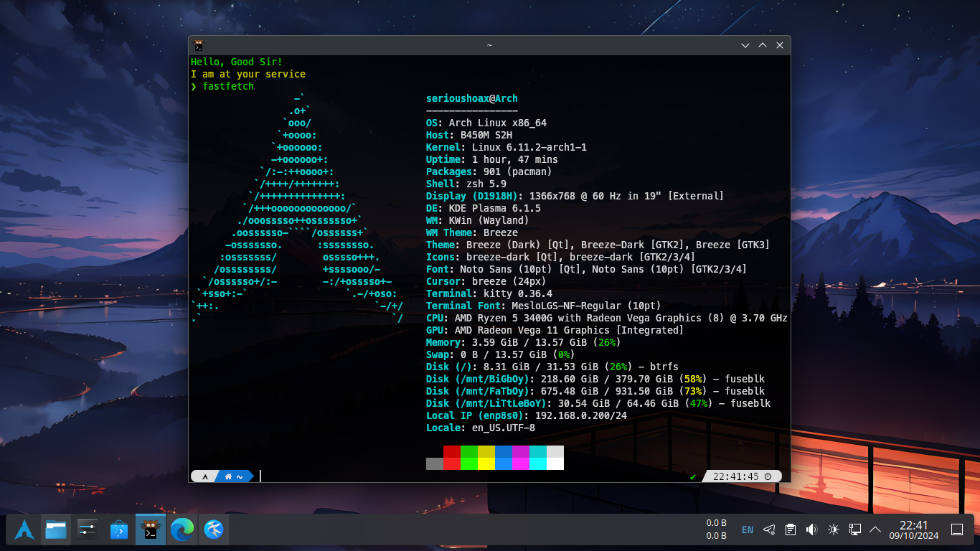This screenshot has width=980, height=551.
Task: Open the audio volume tray icon
Action: tap(811, 530)
